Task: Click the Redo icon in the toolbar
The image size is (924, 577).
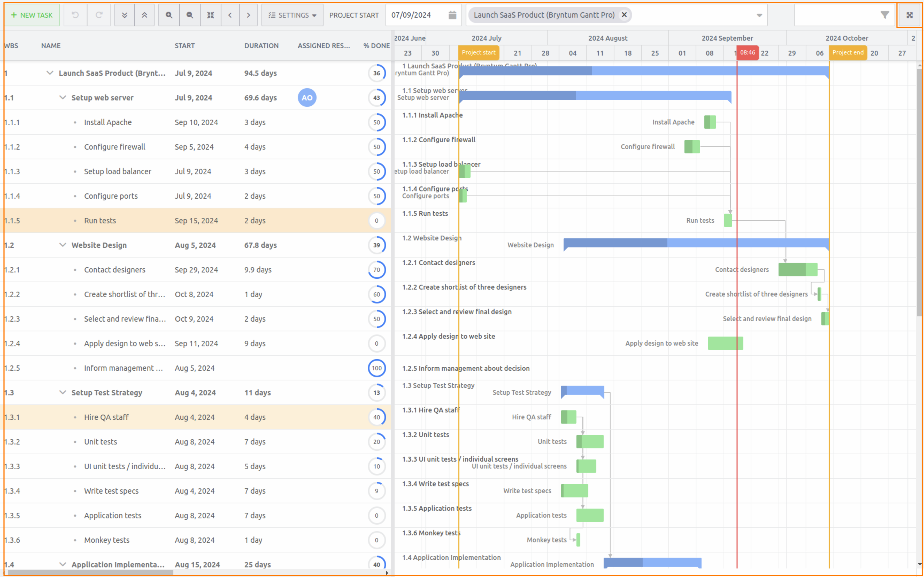Action: [x=99, y=15]
